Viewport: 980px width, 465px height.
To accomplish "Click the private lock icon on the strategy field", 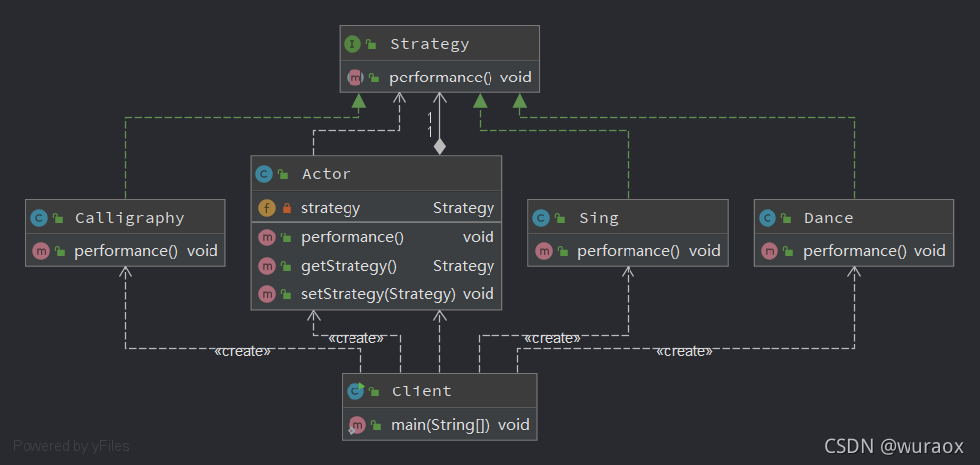I will 287,209.
